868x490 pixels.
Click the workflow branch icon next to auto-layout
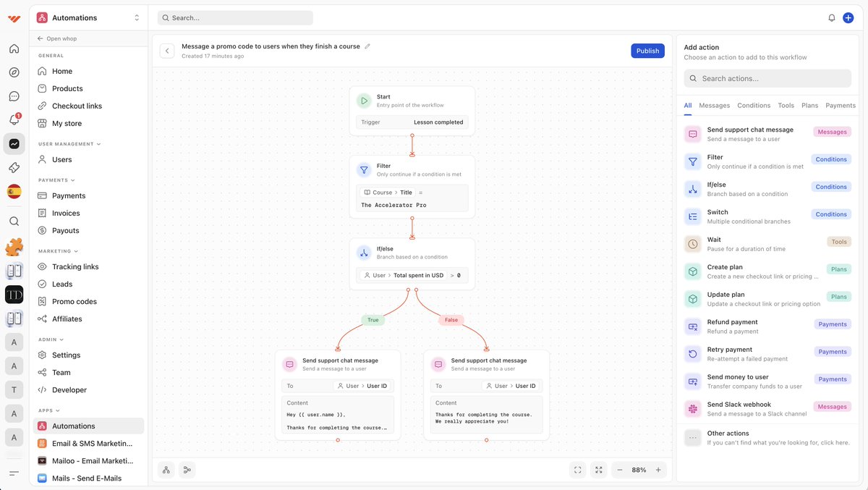coord(187,469)
